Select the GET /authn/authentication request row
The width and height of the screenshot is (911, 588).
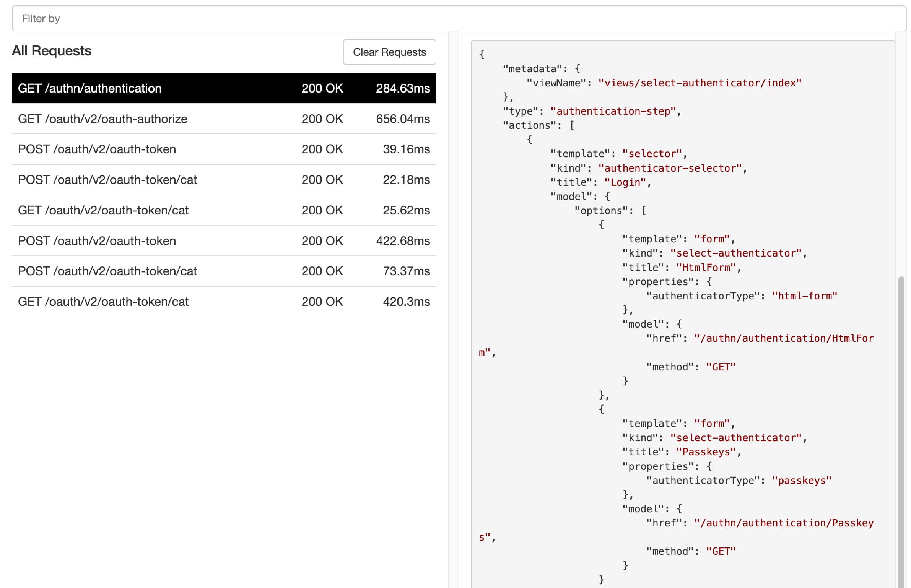click(x=224, y=88)
